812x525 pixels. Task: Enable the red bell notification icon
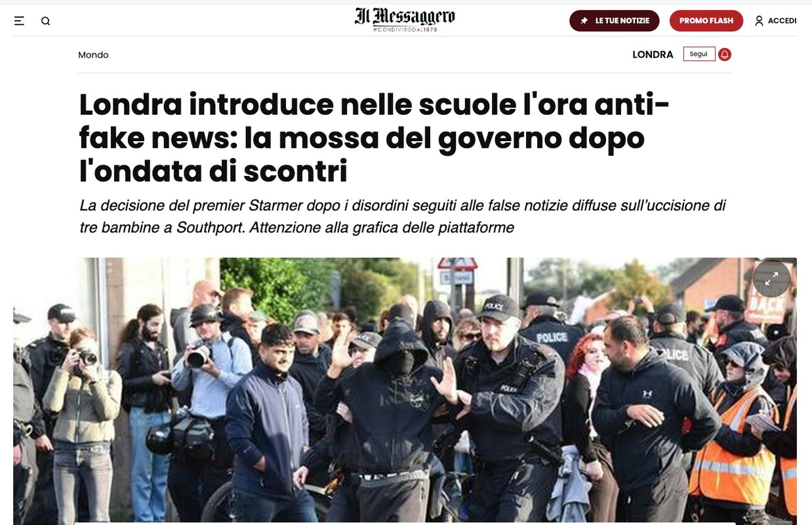coord(724,54)
